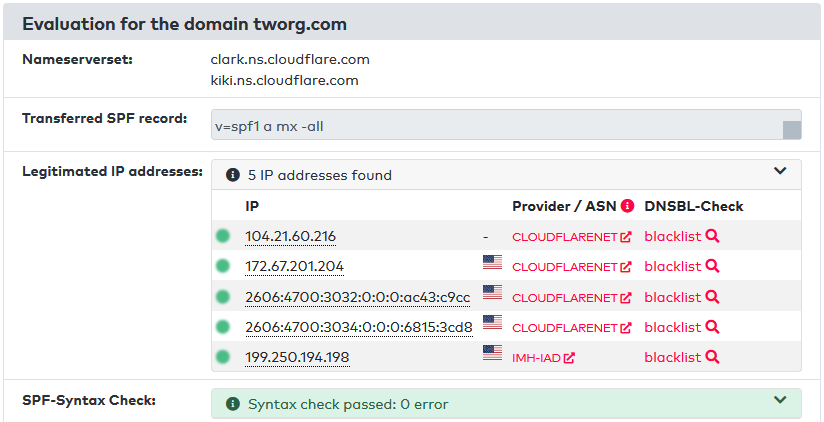This screenshot has width=824, height=422.
Task: Click blacklist magnifier for 172.67.201.204
Action: pyautogui.click(x=712, y=267)
